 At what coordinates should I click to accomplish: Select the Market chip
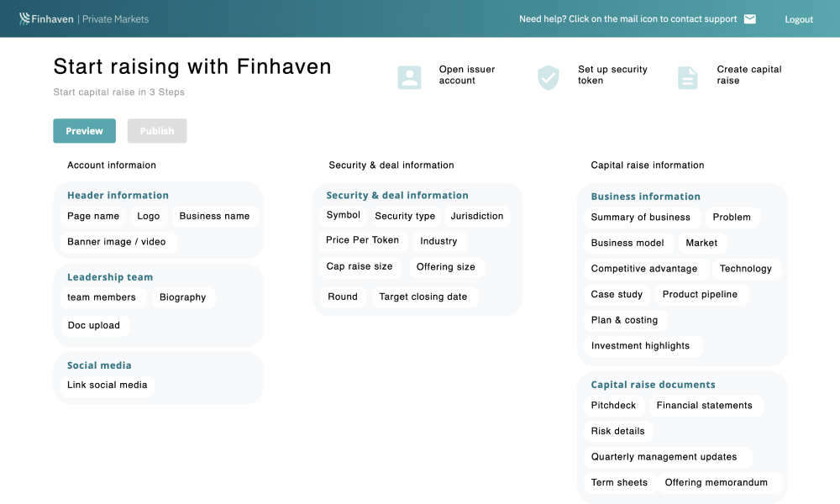[x=701, y=243]
